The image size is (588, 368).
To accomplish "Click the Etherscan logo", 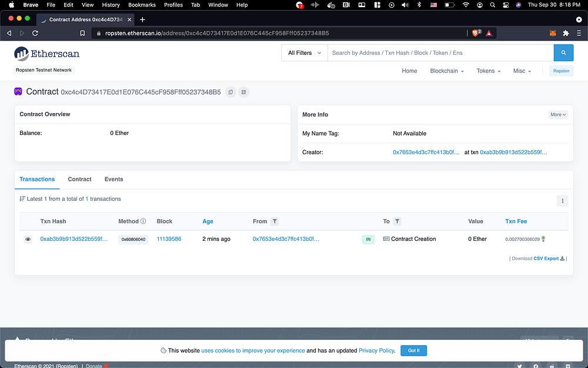I will (47, 54).
